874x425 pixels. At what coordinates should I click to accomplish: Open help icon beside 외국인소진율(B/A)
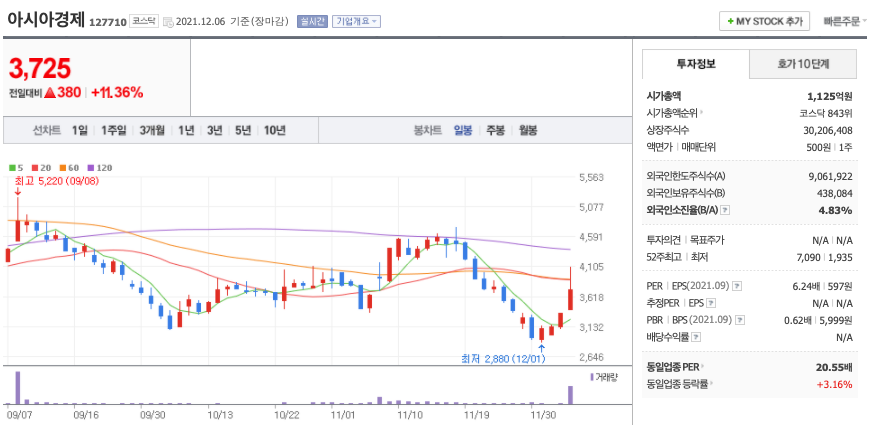(725, 210)
